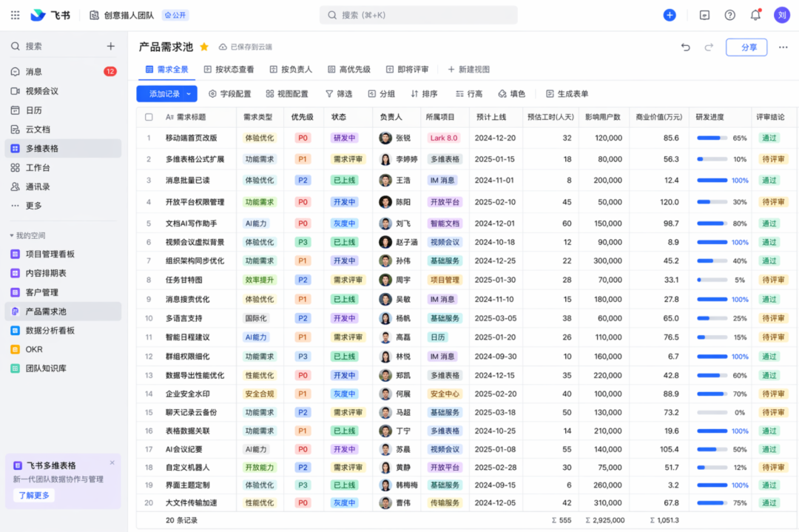
Task: Open the notifications bell
Action: [755, 15]
